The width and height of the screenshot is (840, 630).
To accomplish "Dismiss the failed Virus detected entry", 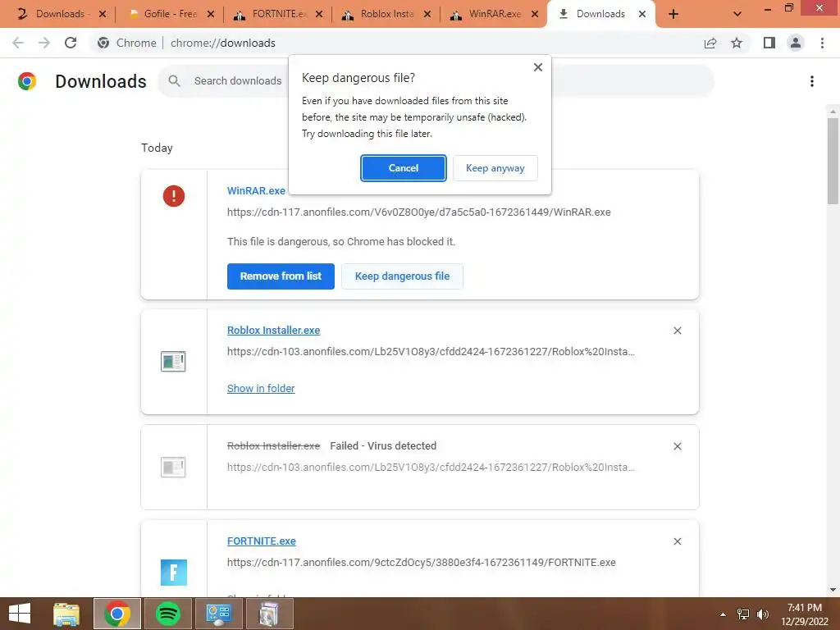I will (x=677, y=446).
